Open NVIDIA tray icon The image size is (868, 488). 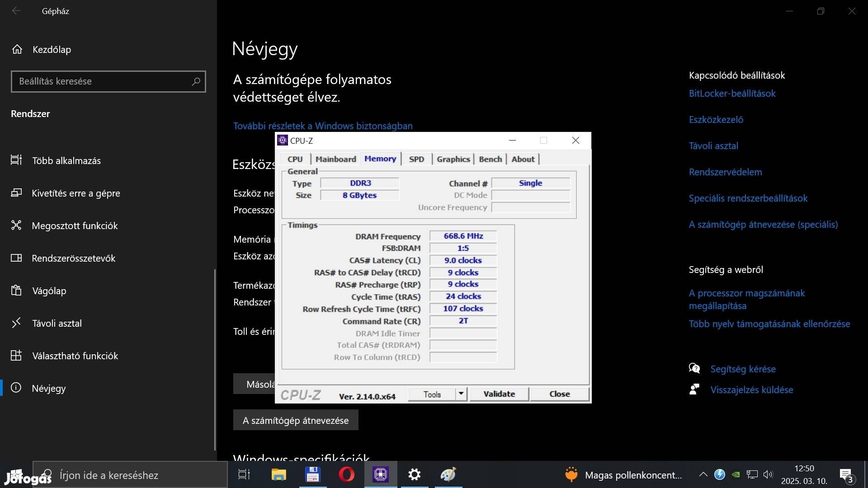point(736,474)
